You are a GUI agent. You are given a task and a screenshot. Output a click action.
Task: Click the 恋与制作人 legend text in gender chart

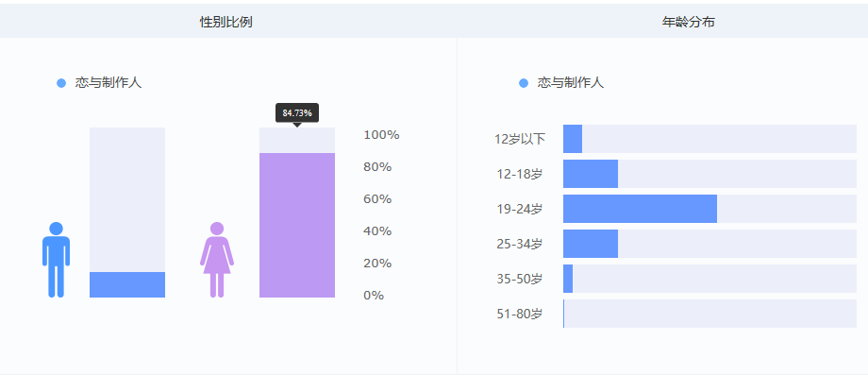(x=108, y=83)
